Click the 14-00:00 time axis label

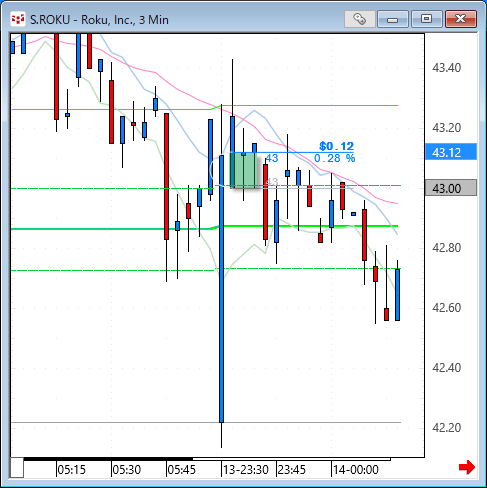[x=356, y=470]
